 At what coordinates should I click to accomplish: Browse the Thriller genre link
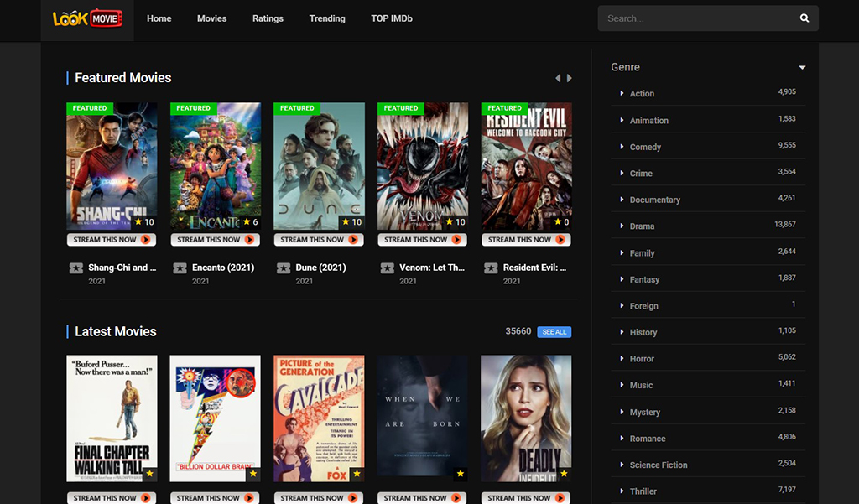643,491
